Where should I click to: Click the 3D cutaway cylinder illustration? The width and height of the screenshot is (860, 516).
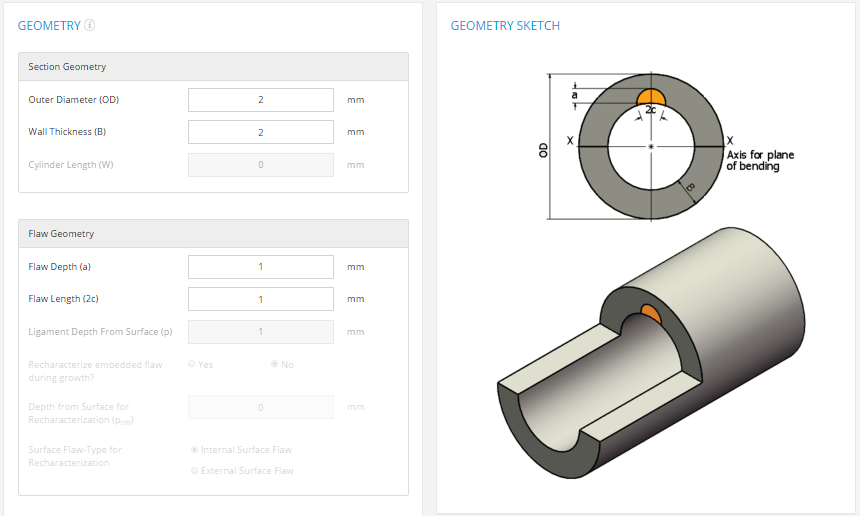click(651, 353)
